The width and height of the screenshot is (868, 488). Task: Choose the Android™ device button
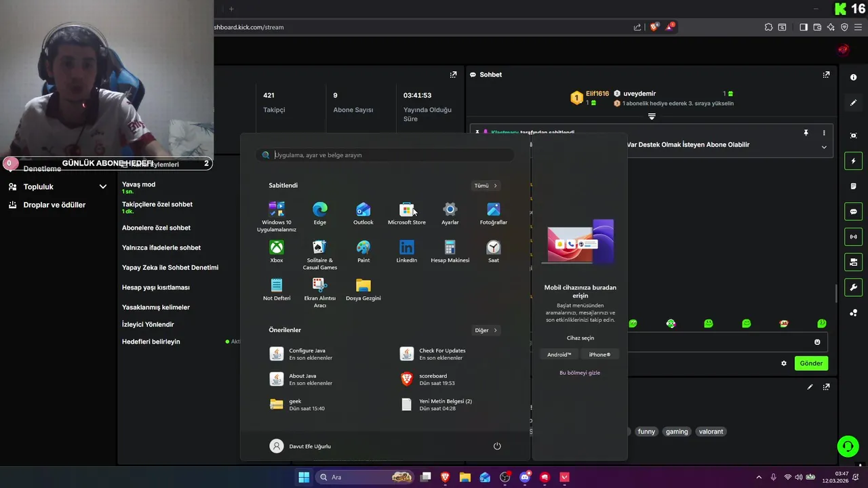[x=559, y=354]
